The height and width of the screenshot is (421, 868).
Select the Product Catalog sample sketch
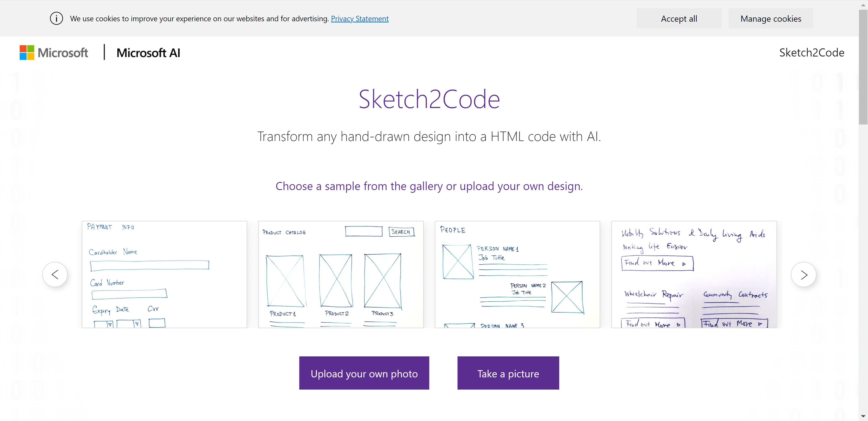click(341, 274)
